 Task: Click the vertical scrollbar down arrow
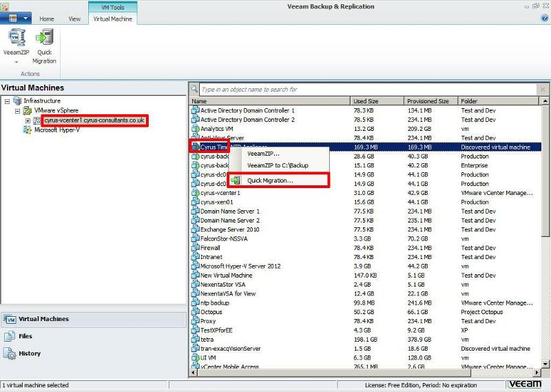point(545,364)
